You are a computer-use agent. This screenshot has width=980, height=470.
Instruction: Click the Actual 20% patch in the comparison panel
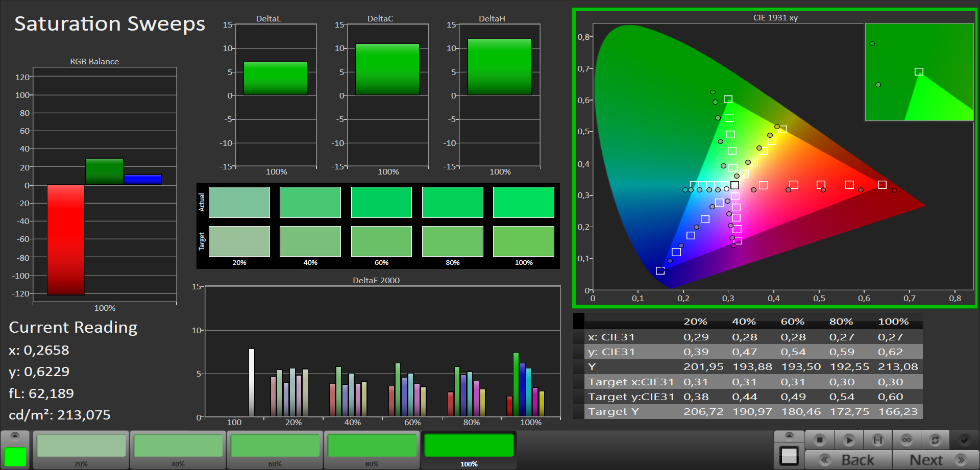coord(239,202)
